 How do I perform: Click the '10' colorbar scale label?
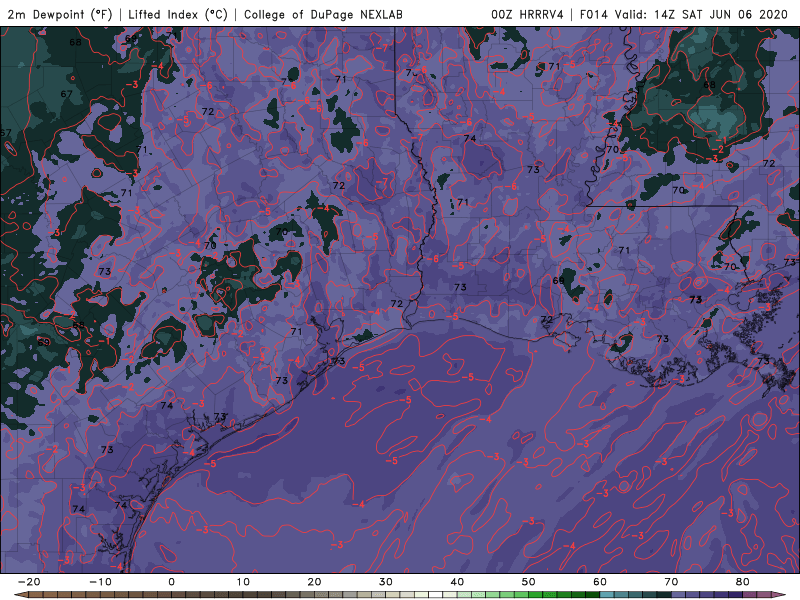[243, 582]
